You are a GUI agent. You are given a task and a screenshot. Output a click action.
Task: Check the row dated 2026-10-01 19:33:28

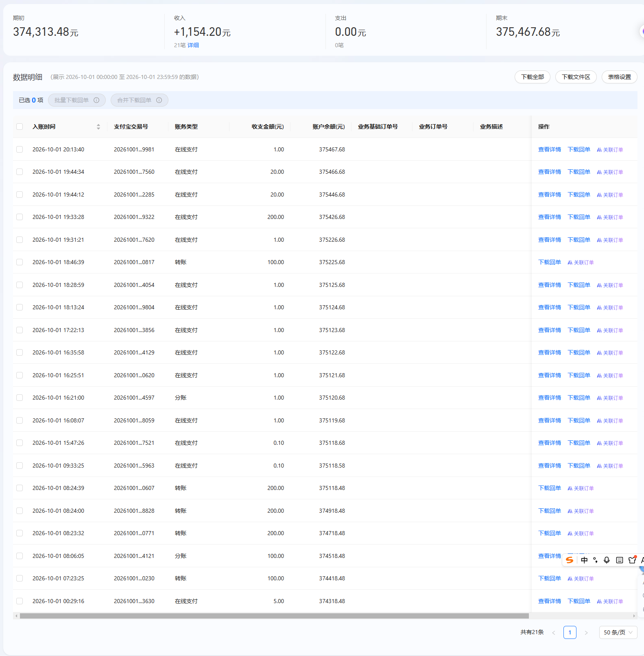coord(20,217)
